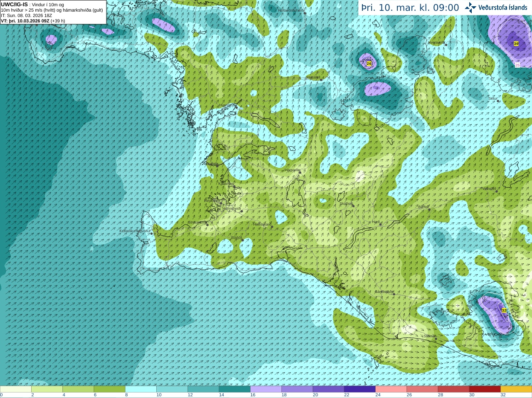Image resolution: width=532 pixels, height=398 pixels.
Task: Click the 30–32 m/s dark red legend swatch
Action: coord(485,389)
